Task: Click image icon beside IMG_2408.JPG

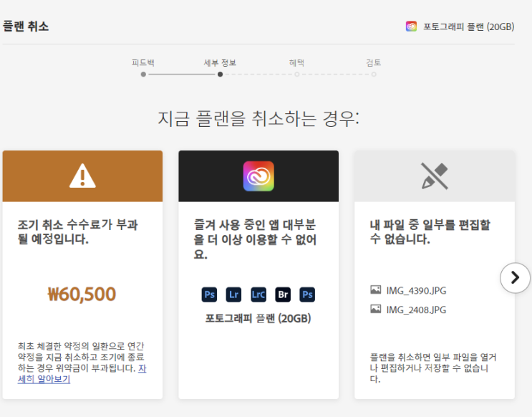Action: click(376, 309)
